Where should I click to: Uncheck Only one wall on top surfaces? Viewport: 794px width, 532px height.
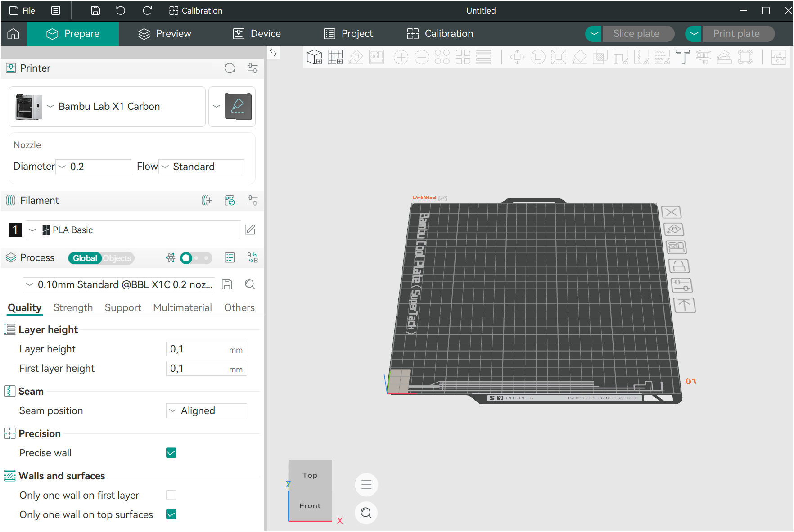pos(171,514)
